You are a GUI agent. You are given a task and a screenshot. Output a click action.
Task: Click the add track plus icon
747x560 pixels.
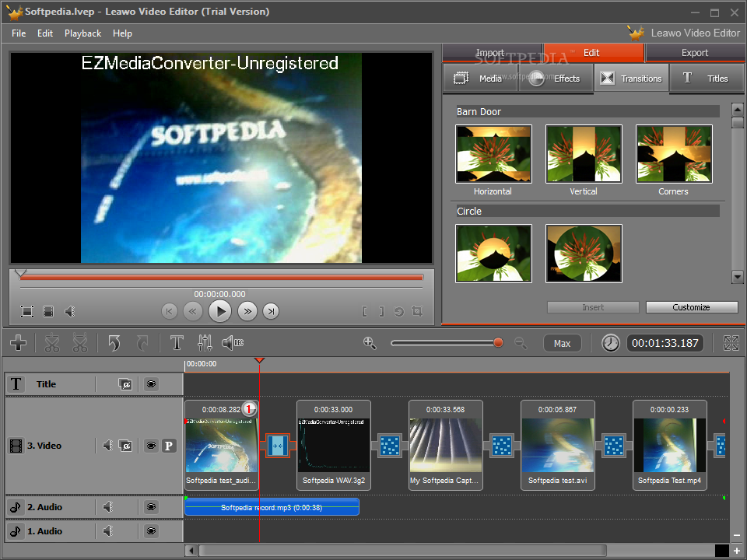point(18,343)
